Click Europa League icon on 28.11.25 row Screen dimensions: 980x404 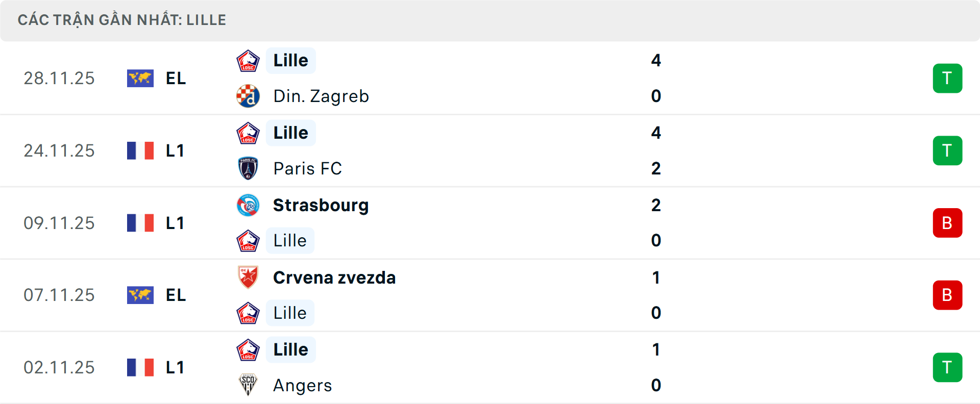[140, 79]
